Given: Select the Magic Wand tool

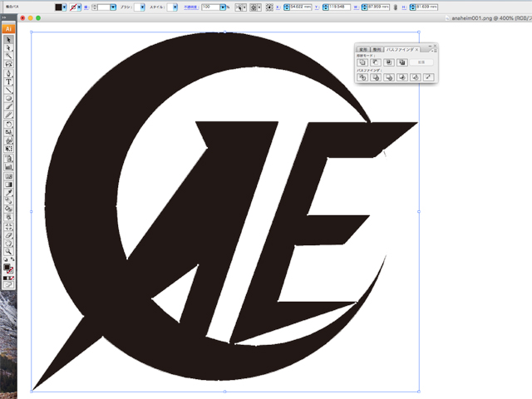Looking at the screenshot, I should coord(8,56).
